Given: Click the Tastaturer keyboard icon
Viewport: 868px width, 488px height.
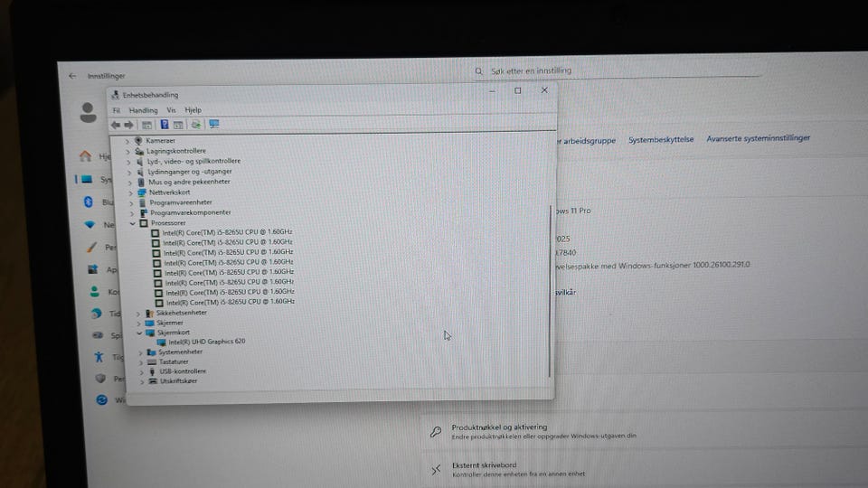Looking at the screenshot, I should (152, 361).
